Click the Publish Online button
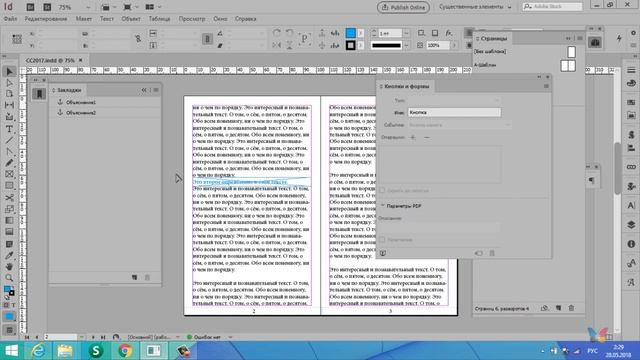Screen dimensions: 640x360 click(x=403, y=7)
